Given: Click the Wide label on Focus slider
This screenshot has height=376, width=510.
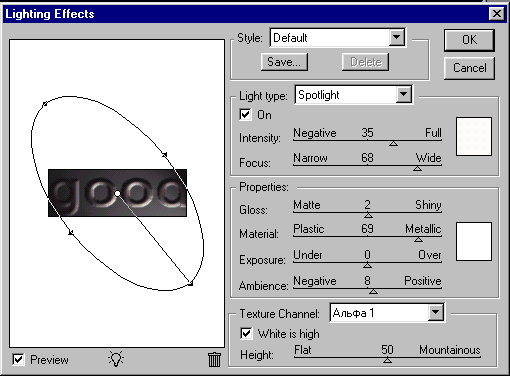Looking at the screenshot, I should (428, 158).
